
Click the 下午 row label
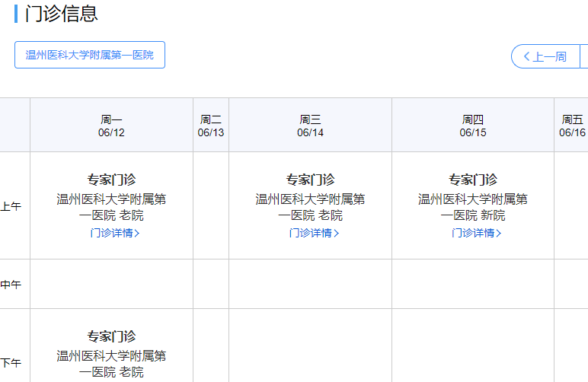pyautogui.click(x=11, y=363)
